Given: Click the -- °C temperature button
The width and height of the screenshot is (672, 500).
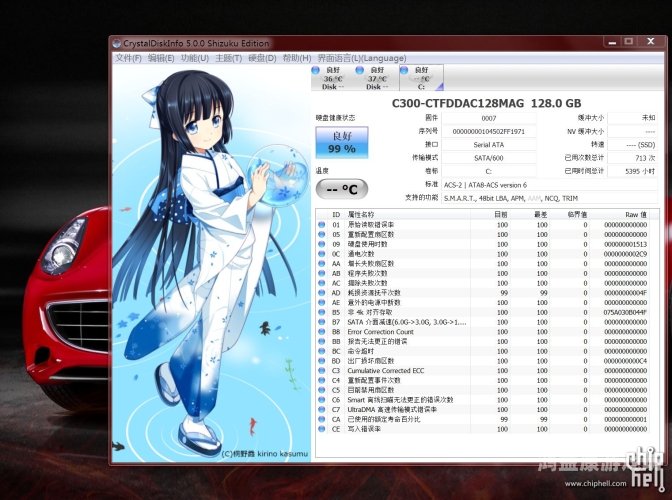Looking at the screenshot, I should [342, 189].
